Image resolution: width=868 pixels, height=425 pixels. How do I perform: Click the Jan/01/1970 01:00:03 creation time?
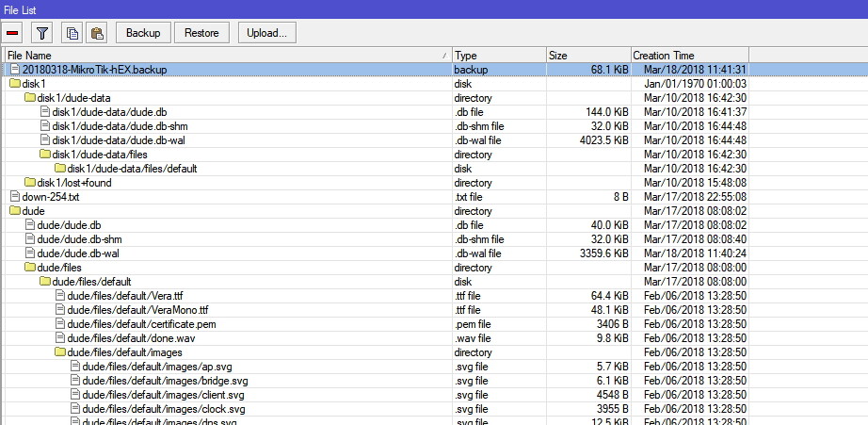696,84
